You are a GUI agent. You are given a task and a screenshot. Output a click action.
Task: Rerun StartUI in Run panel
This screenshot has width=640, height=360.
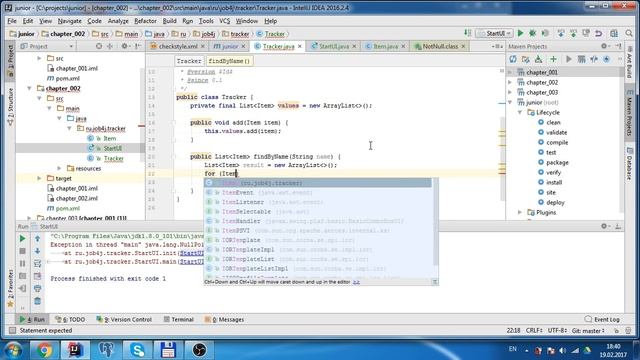(x=22, y=238)
